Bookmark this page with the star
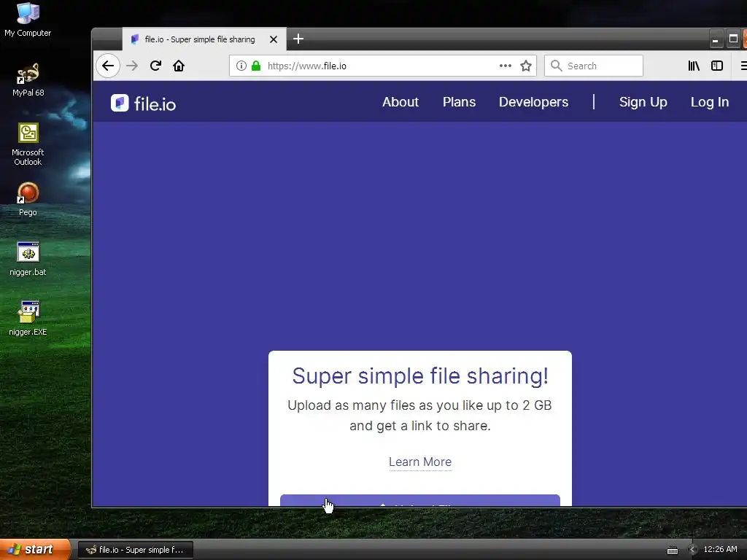The image size is (747, 560). point(526,66)
